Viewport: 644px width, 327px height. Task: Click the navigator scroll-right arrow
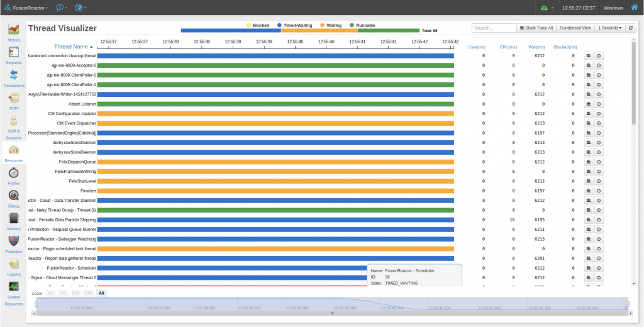tap(630, 313)
